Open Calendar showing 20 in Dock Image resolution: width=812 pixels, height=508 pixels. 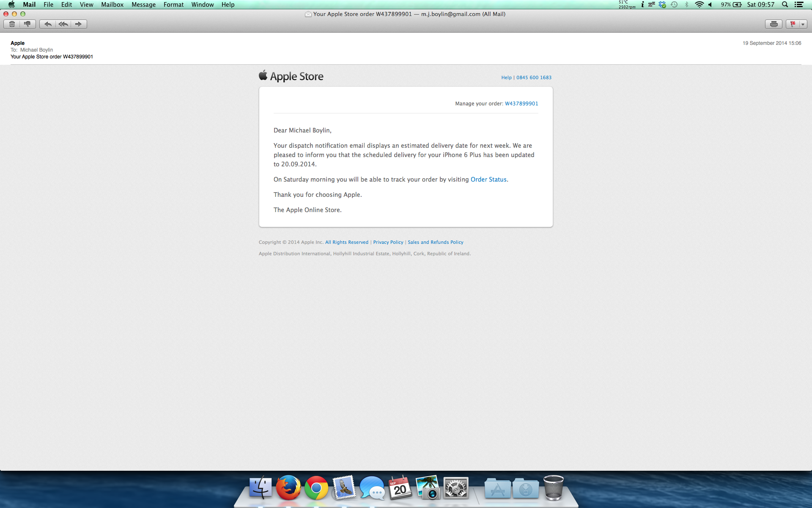(400, 488)
